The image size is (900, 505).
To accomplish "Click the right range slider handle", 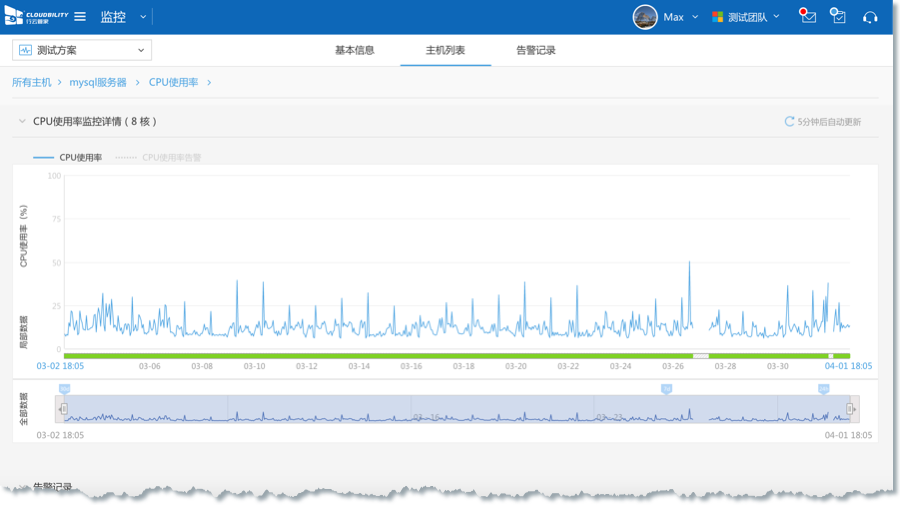I will click(x=851, y=408).
